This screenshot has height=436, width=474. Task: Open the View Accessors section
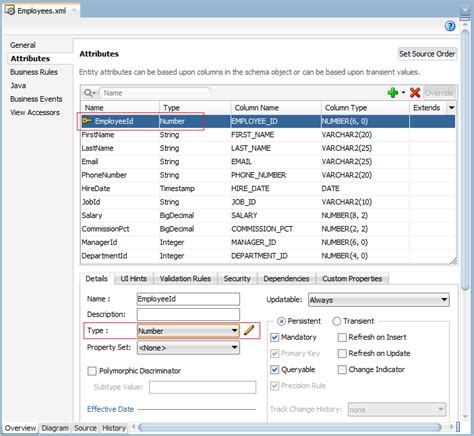tap(35, 112)
